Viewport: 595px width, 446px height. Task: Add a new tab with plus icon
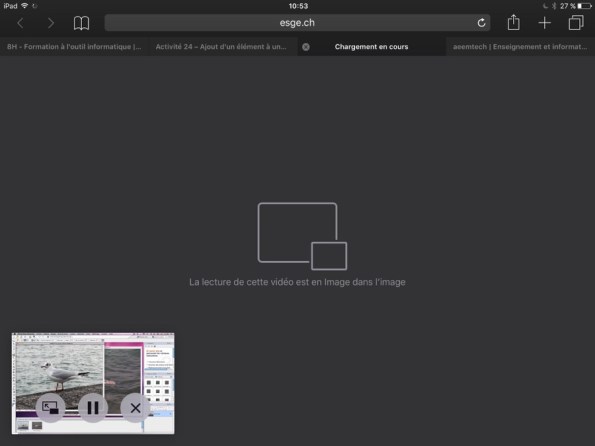click(545, 23)
